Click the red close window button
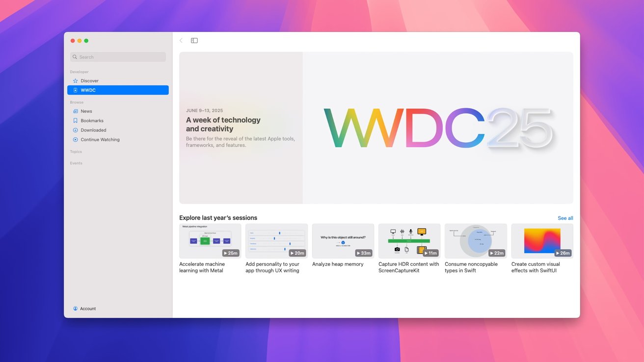 73,41
